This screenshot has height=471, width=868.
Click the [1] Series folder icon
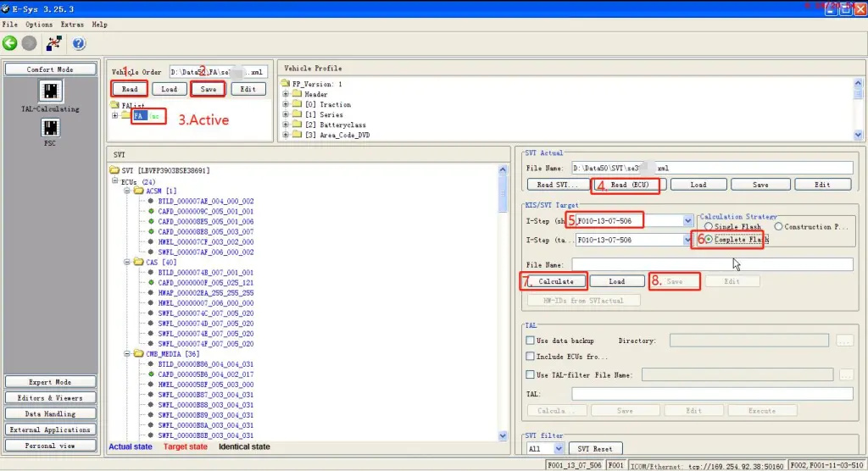(x=297, y=114)
